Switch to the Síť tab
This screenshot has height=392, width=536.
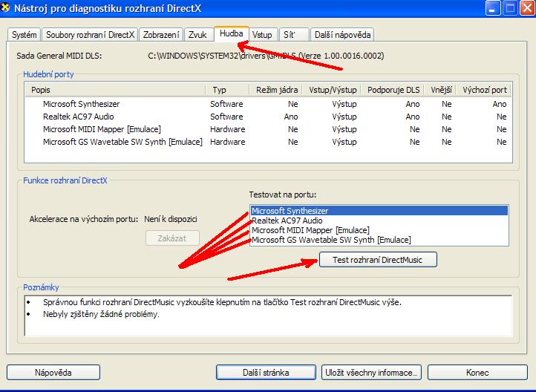click(293, 35)
